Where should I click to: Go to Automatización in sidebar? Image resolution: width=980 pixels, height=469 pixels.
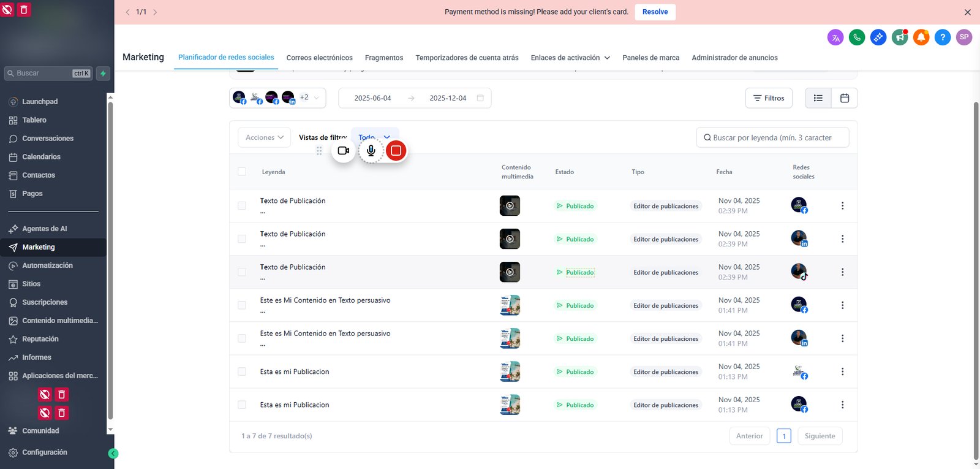coord(47,265)
